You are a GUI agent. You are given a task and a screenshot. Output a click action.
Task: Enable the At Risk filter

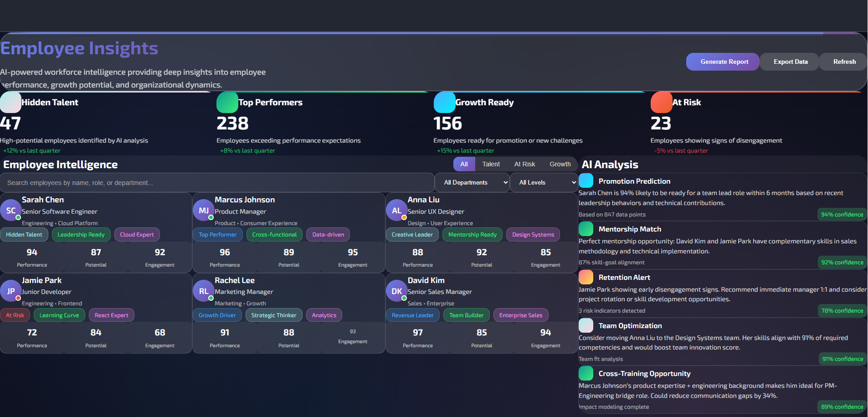point(524,164)
